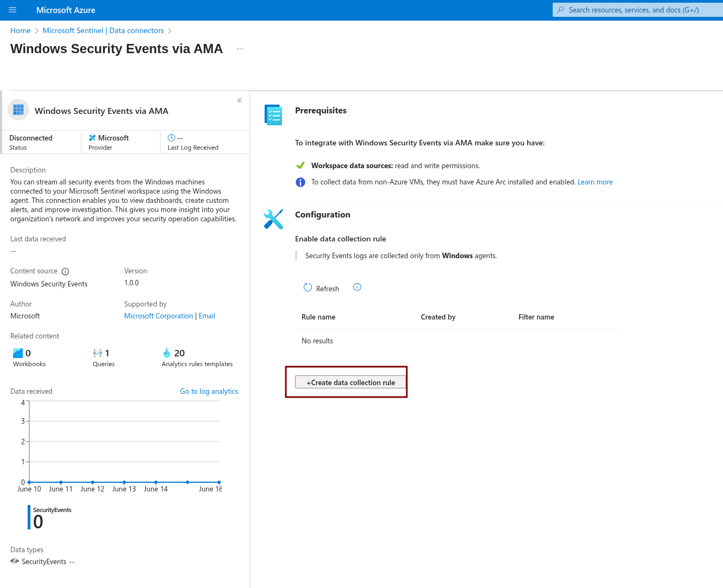Go to Home breadcrumb
Viewport: 723px width, 588px height.
(x=21, y=30)
